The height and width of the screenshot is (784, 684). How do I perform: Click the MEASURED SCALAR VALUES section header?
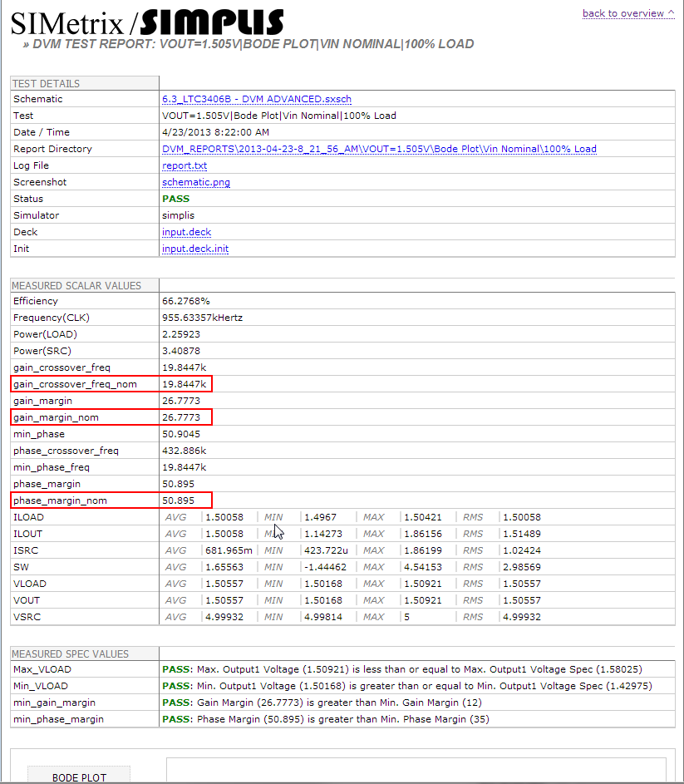(x=76, y=285)
